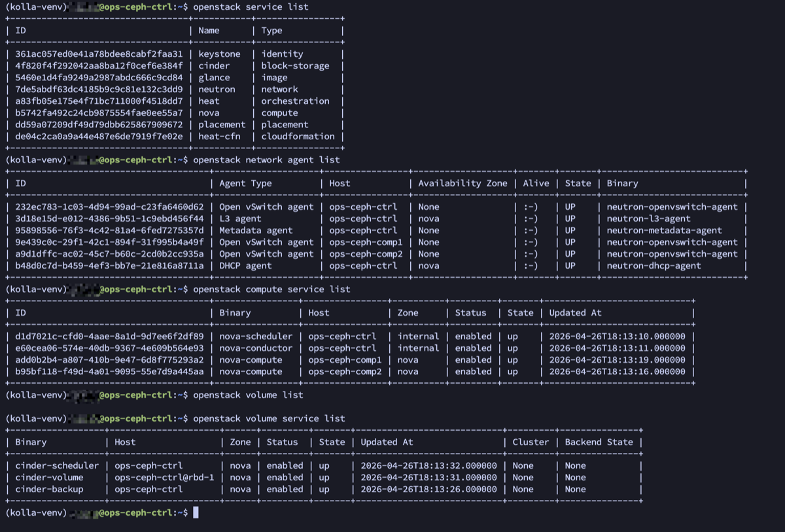Select the 'openstack compute service list' command
The height and width of the screenshot is (532, 785).
(271, 290)
